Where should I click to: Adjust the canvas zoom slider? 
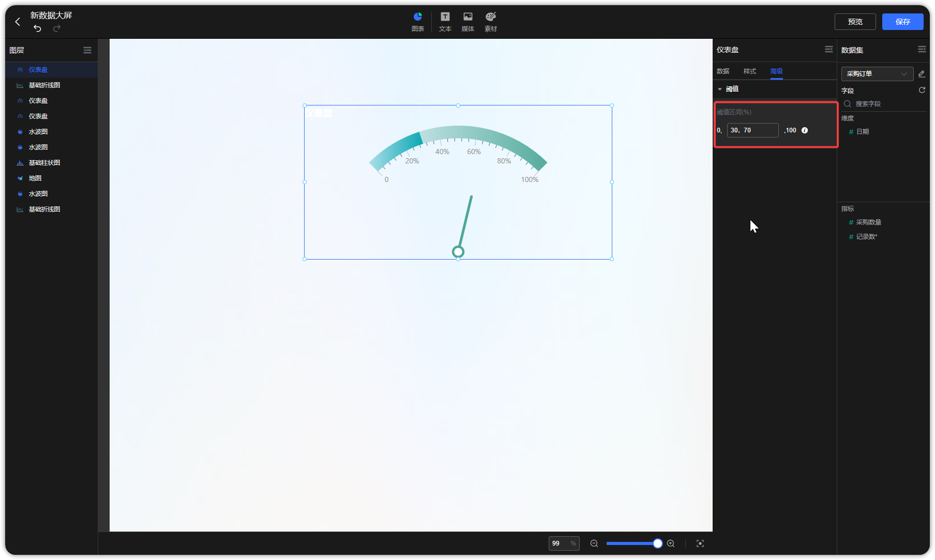pos(658,543)
